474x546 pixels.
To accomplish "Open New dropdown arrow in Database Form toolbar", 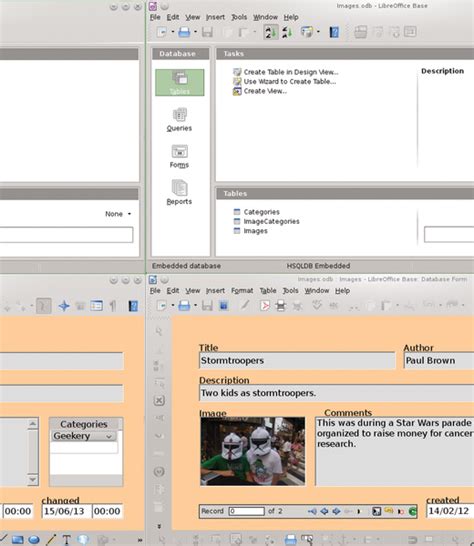I will click(172, 306).
